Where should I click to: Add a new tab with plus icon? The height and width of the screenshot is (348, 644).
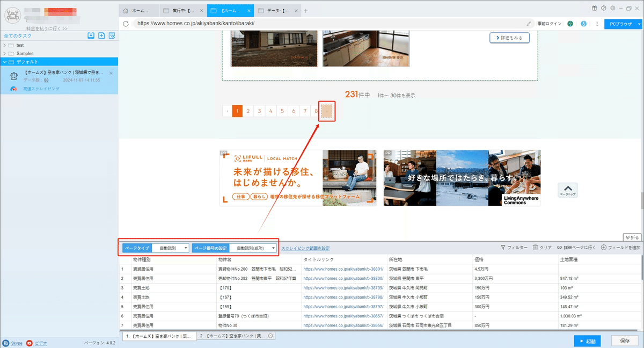[x=306, y=10]
